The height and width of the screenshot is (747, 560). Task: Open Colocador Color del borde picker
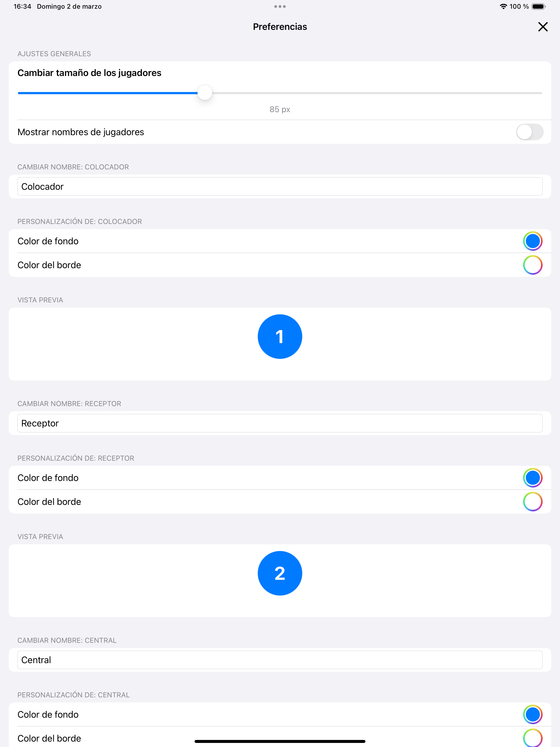click(x=532, y=265)
